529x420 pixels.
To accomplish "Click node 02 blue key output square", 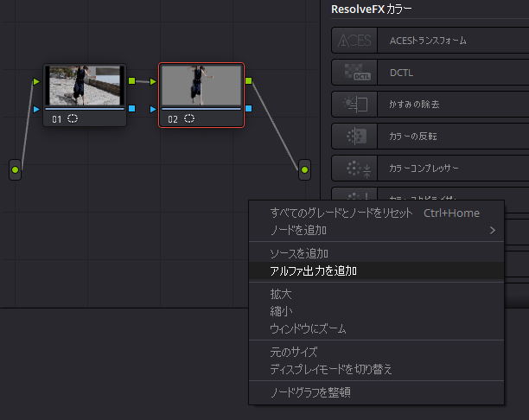I will tap(249, 108).
